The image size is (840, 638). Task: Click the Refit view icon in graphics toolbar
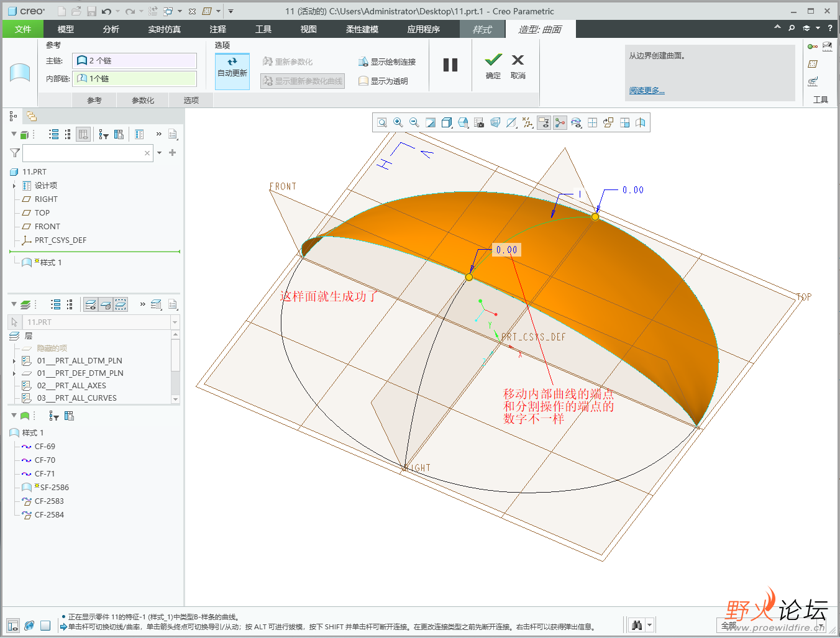[x=382, y=123]
